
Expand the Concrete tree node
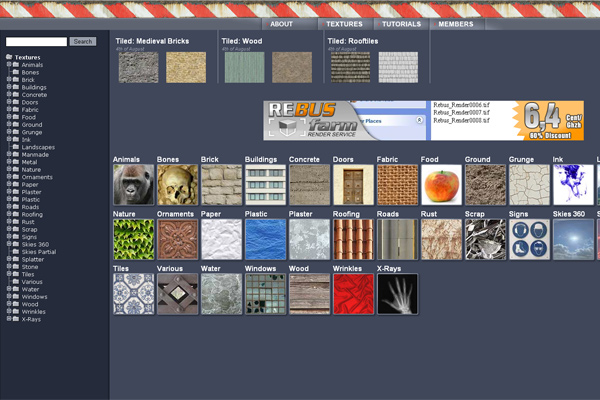(9, 94)
